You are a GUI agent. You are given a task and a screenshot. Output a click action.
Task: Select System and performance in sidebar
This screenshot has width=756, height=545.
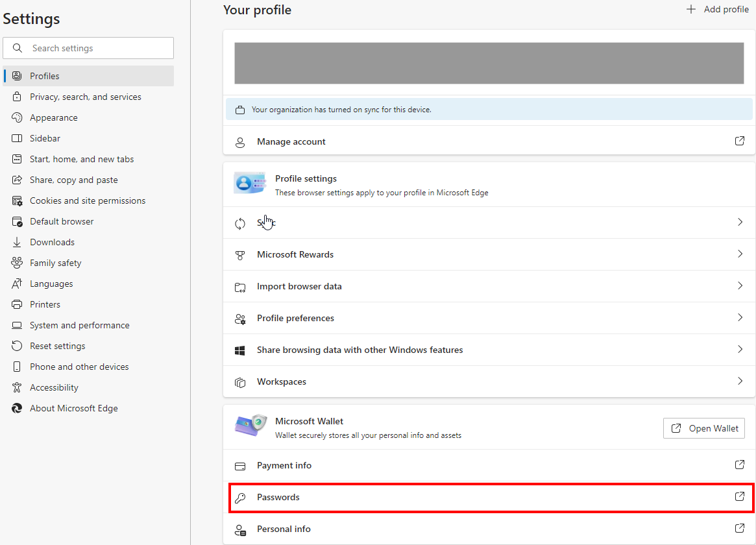coord(89,325)
